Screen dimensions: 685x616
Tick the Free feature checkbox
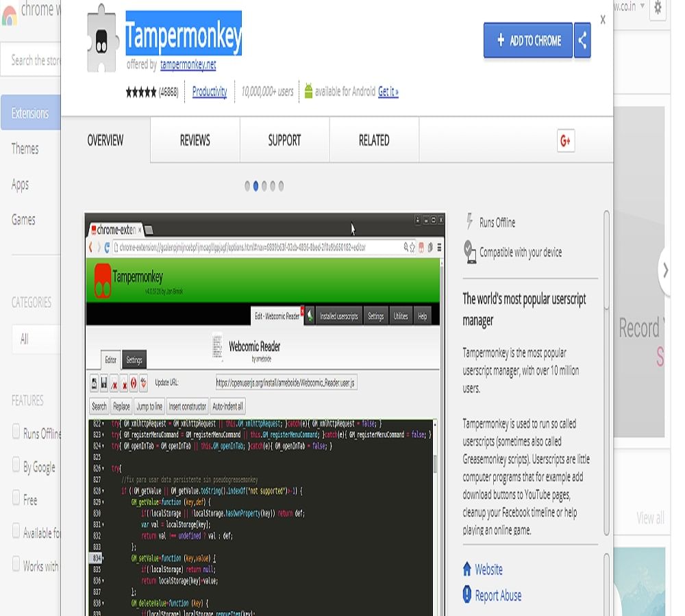pyautogui.click(x=16, y=498)
